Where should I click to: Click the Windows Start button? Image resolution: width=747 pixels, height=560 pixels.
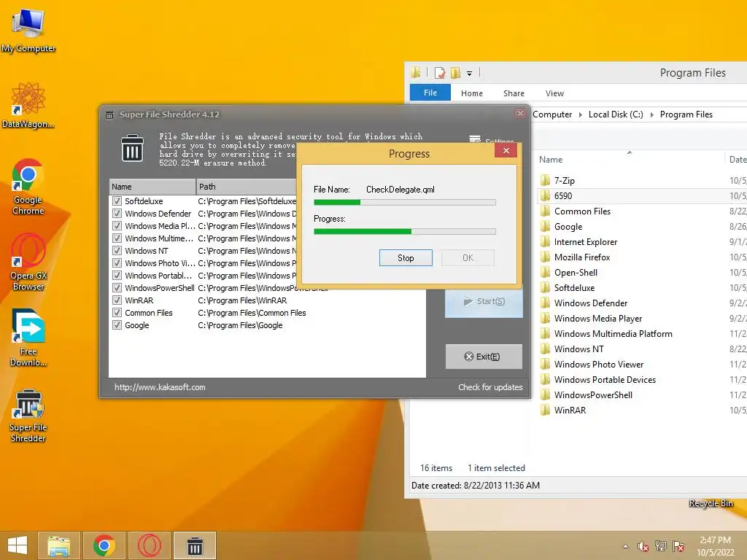18,545
